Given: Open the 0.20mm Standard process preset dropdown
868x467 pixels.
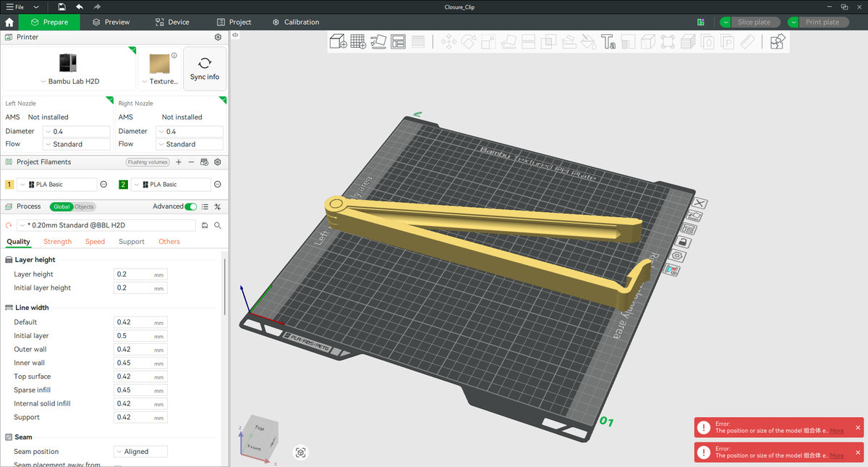Looking at the screenshot, I should [106, 226].
